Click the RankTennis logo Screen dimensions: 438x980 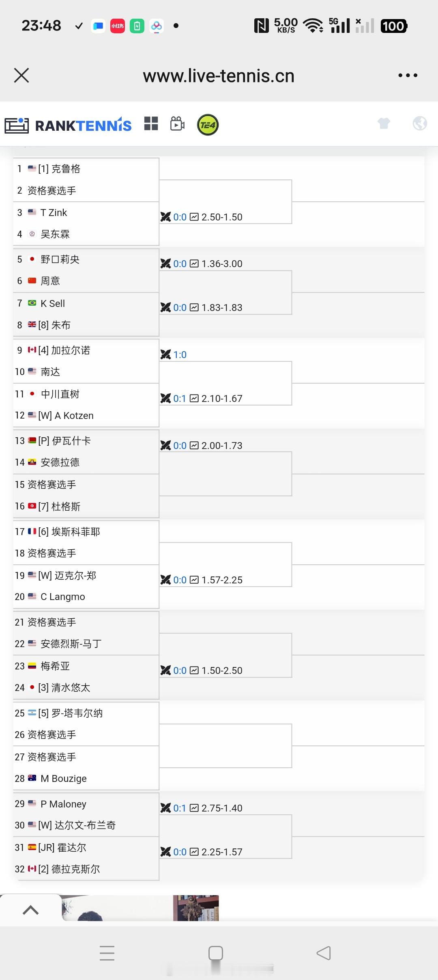pos(68,125)
